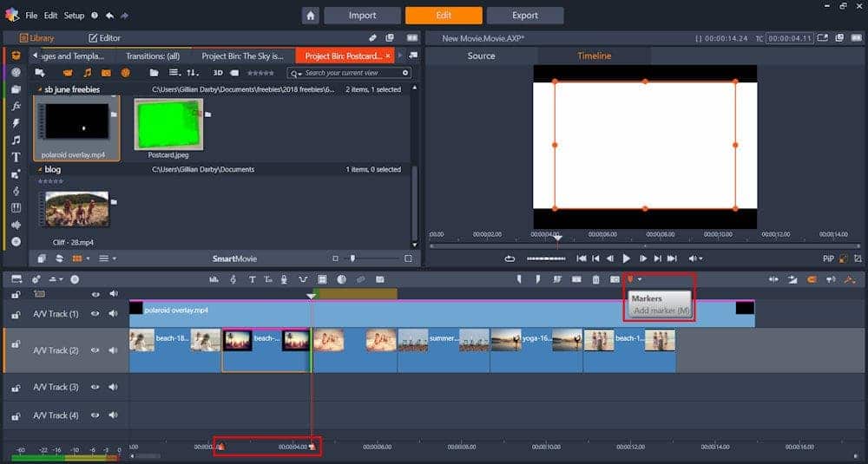Select the Title (T) tool in timeline toolbar
The width and height of the screenshot is (868, 464).
(x=252, y=279)
